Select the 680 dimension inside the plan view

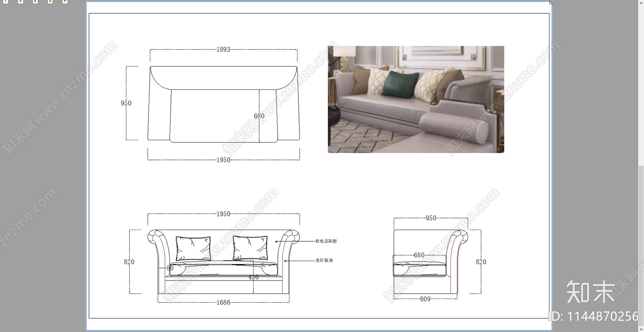click(259, 116)
